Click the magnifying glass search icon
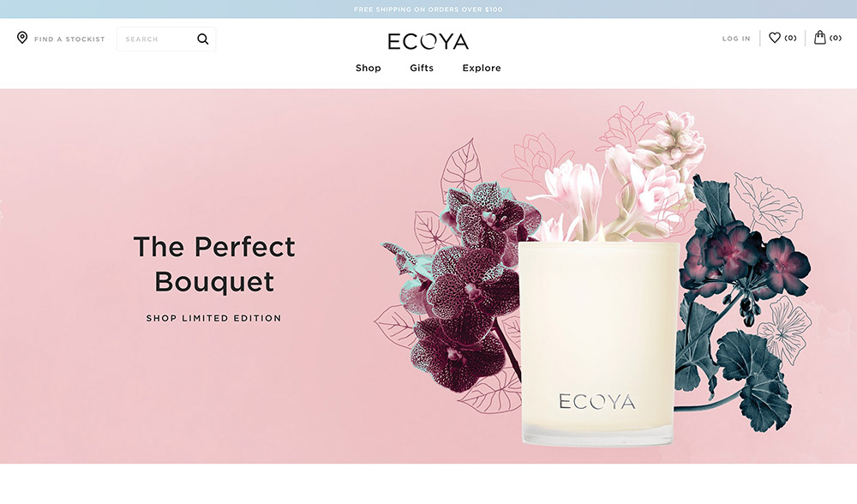Viewport: 857px width, 504px height. tap(203, 39)
